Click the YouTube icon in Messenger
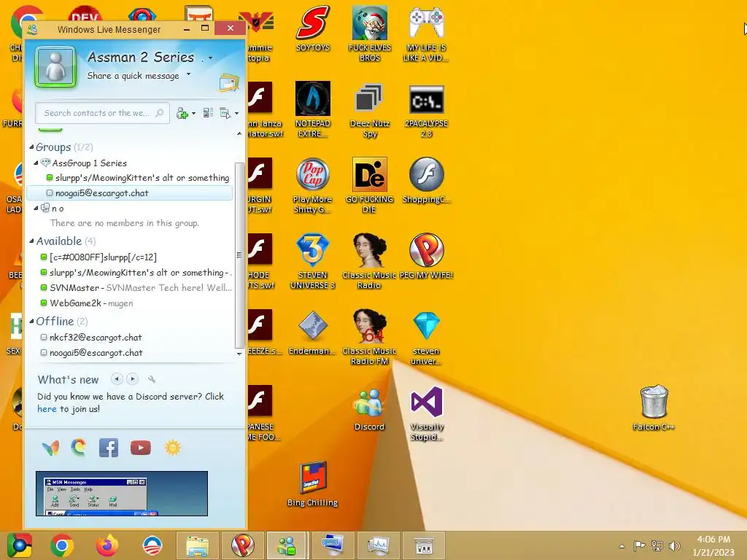 pyautogui.click(x=140, y=448)
